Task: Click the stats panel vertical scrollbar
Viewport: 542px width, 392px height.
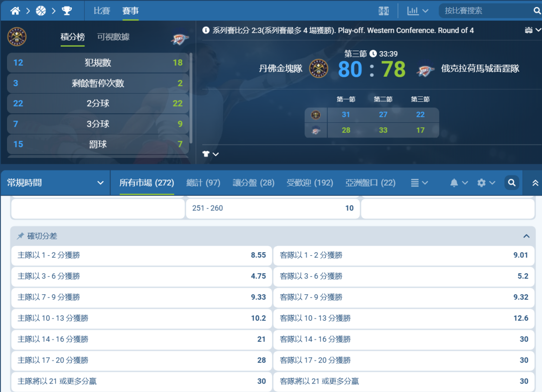Action: click(191, 98)
